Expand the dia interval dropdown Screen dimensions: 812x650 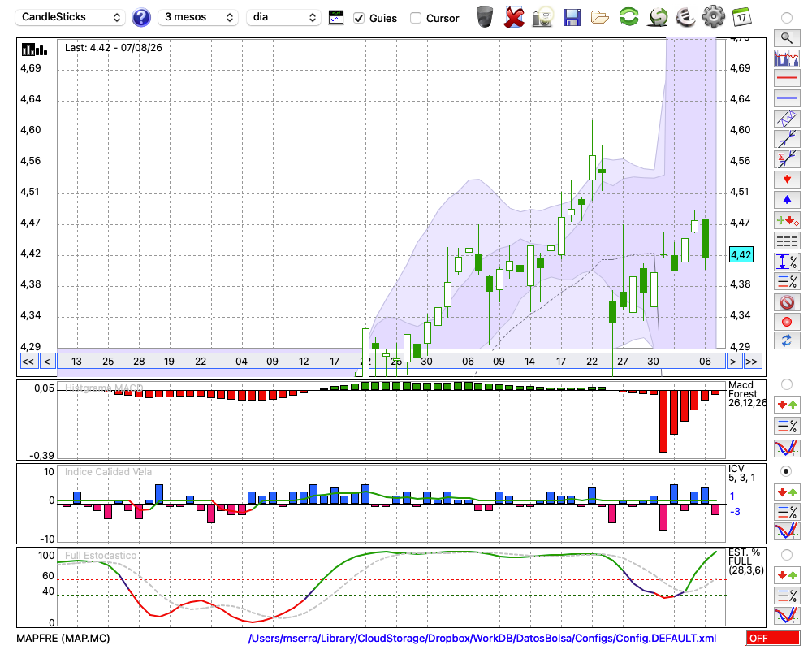pyautogui.click(x=283, y=17)
